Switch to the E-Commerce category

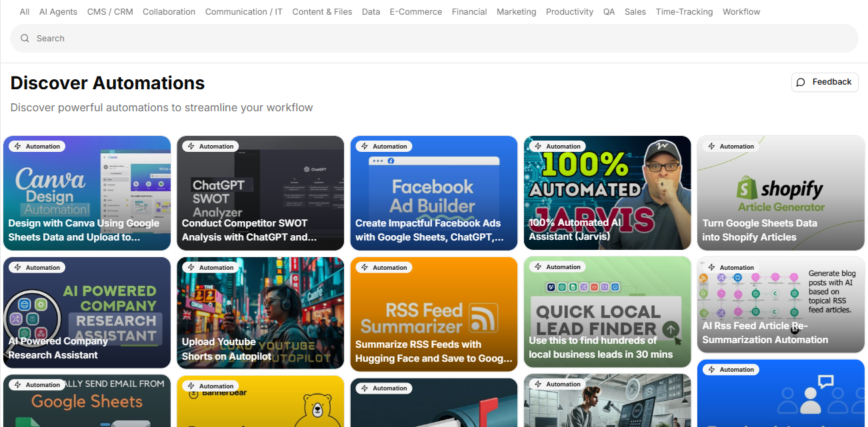click(x=416, y=12)
